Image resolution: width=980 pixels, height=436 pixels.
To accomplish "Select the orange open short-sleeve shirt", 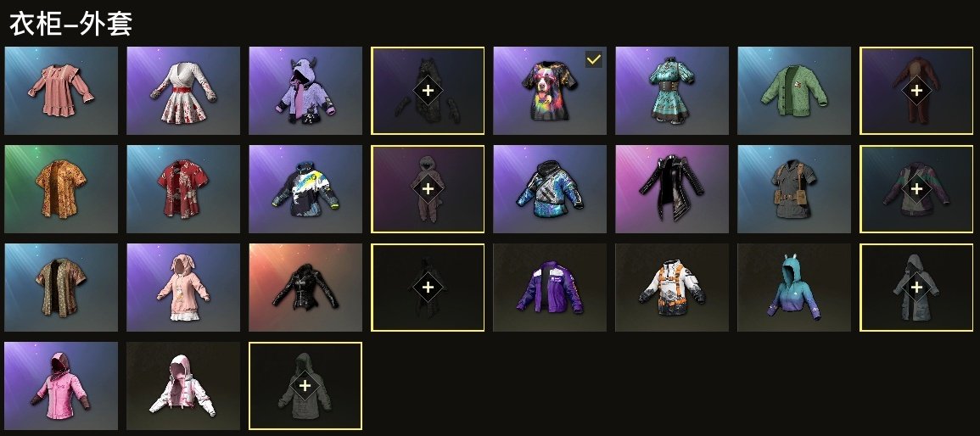I will pos(60,189).
